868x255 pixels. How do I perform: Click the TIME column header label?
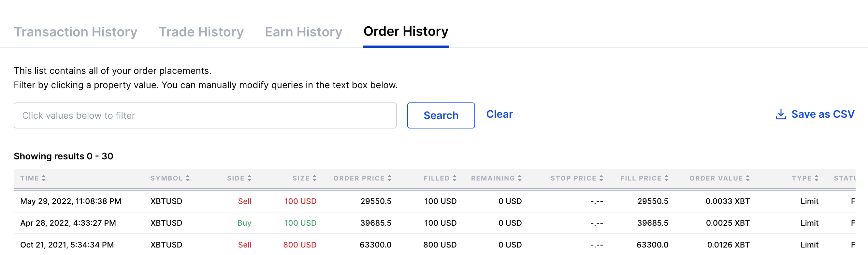point(30,178)
